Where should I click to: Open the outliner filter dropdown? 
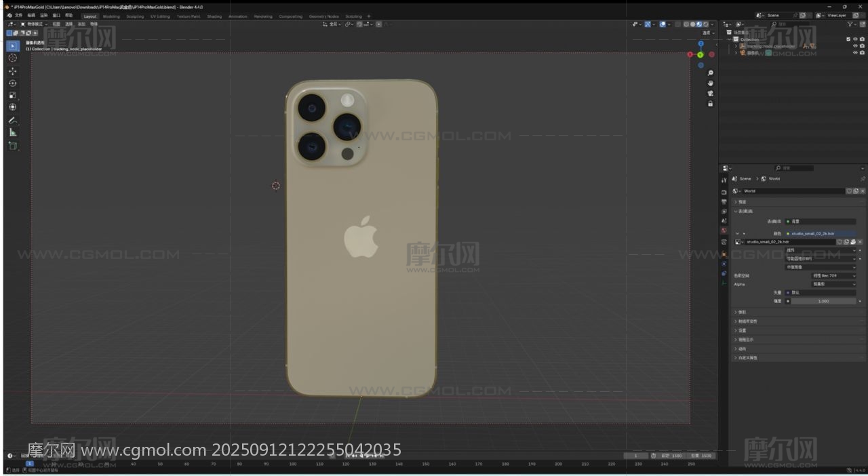click(x=852, y=24)
